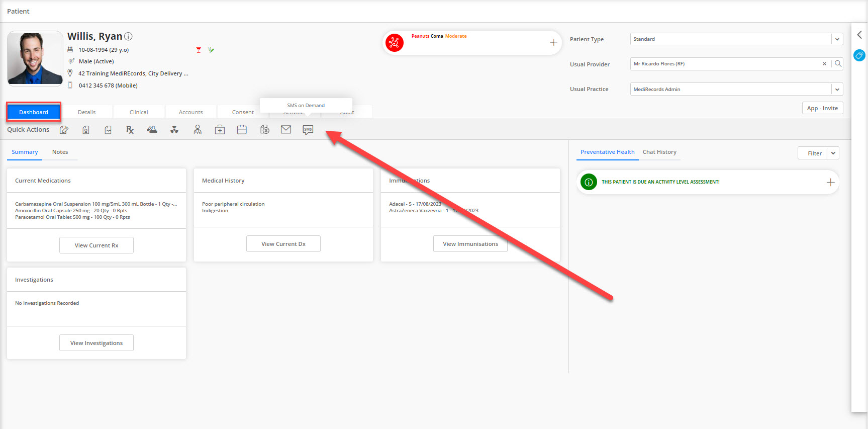
Task: Click the Amoxicillin Oral Capsule medication line
Action: tap(71, 211)
